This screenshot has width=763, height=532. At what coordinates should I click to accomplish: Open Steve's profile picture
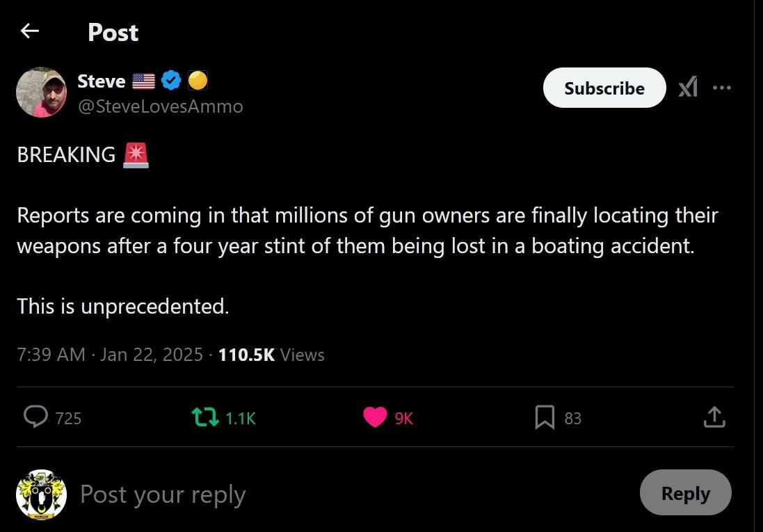pyautogui.click(x=41, y=92)
